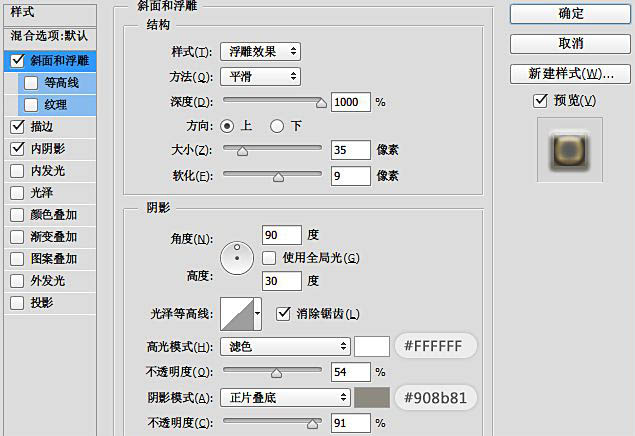The image size is (635, 436).
Task: Click the style preview thumbnail
Action: (569, 150)
